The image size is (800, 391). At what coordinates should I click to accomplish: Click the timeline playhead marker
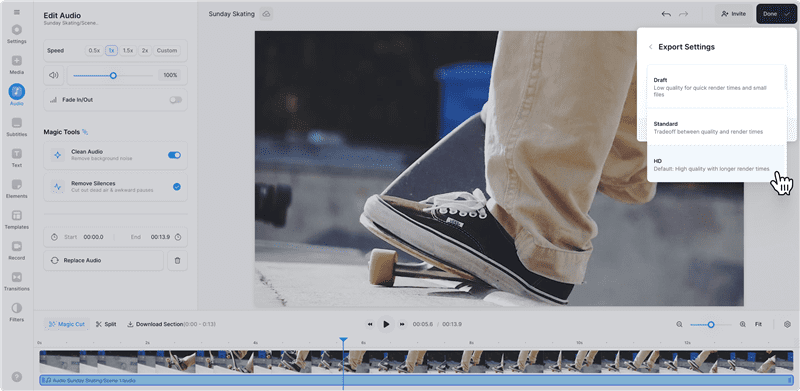pos(344,340)
